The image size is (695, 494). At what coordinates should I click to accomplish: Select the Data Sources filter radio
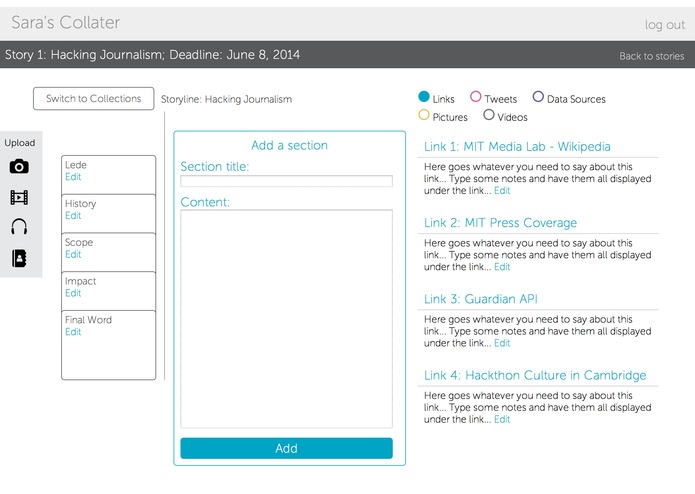tap(538, 97)
